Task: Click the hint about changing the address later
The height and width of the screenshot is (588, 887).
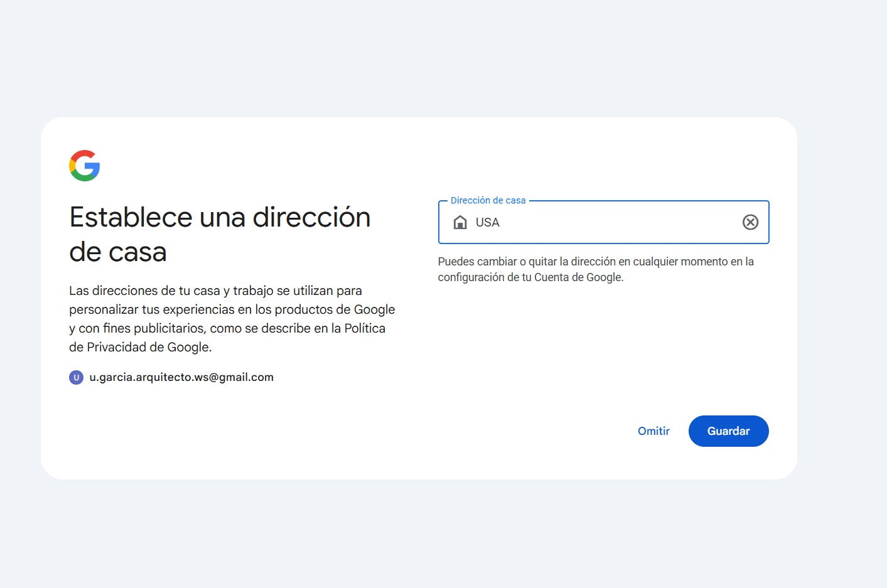Action: pos(596,269)
